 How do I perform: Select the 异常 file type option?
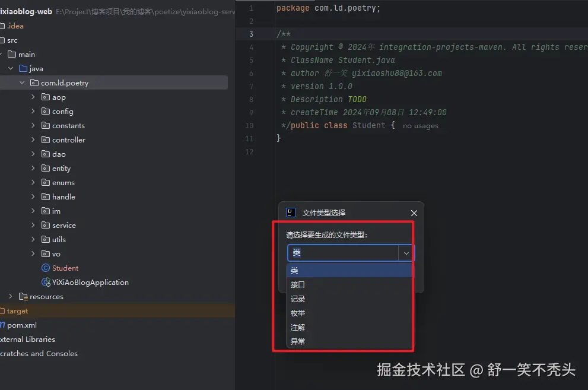(x=297, y=341)
